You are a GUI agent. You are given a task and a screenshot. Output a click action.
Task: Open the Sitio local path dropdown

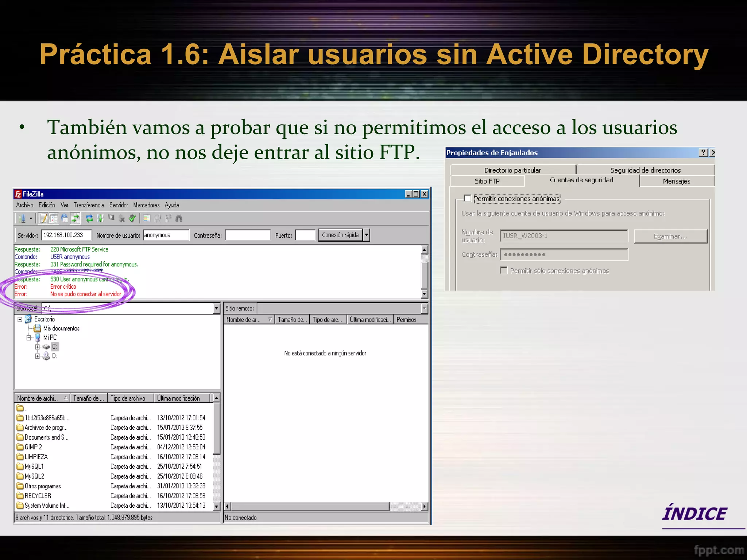(217, 308)
